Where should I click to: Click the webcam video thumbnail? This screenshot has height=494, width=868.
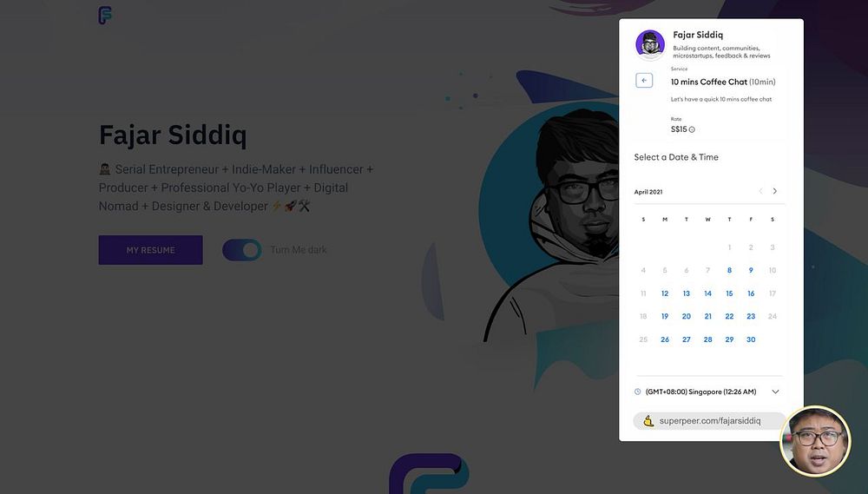(x=815, y=441)
